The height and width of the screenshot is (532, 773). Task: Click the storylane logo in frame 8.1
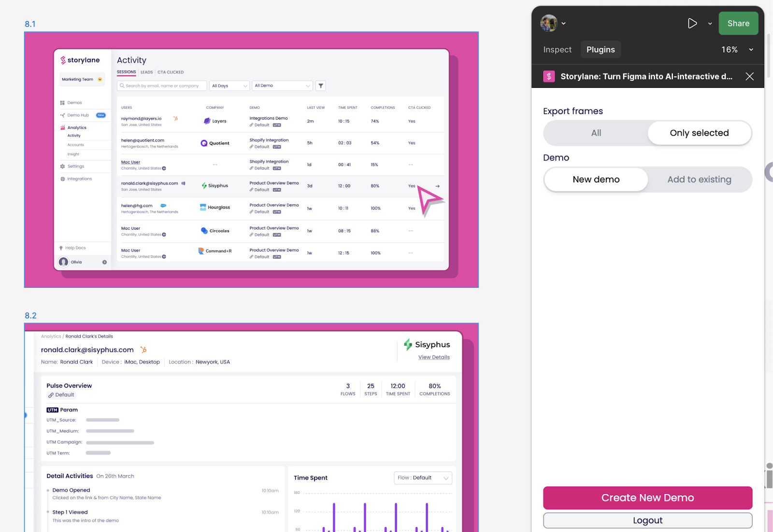point(80,60)
